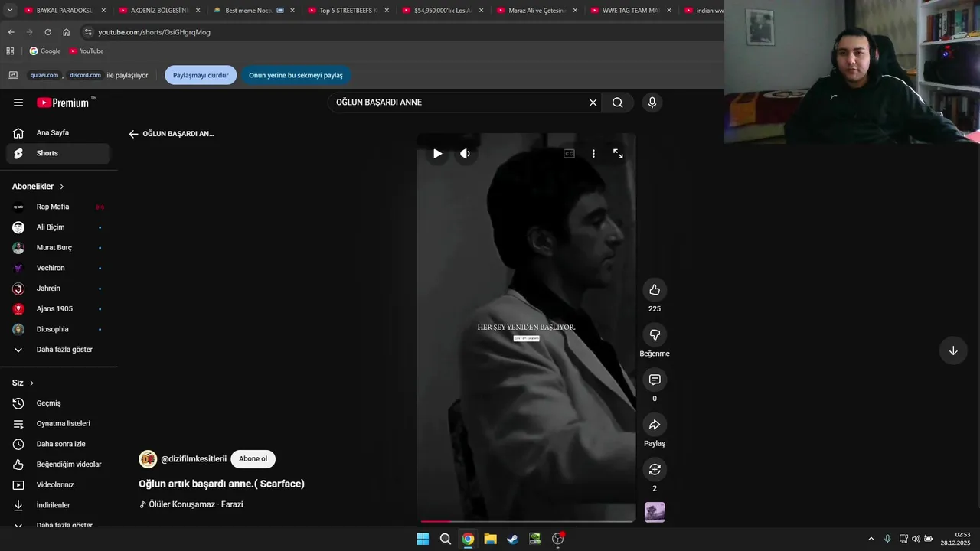Open the comments panel
The image size is (980, 551).
click(x=655, y=380)
